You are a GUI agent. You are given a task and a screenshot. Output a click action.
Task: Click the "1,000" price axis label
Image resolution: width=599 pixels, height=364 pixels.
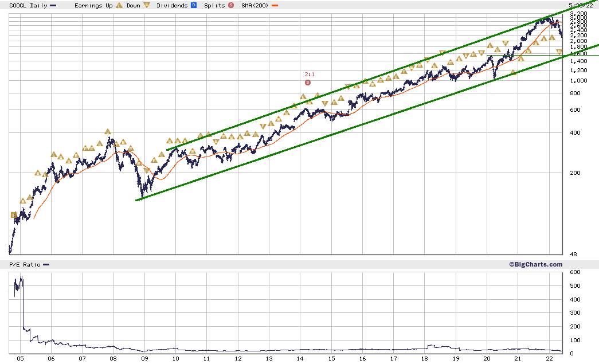578,81
